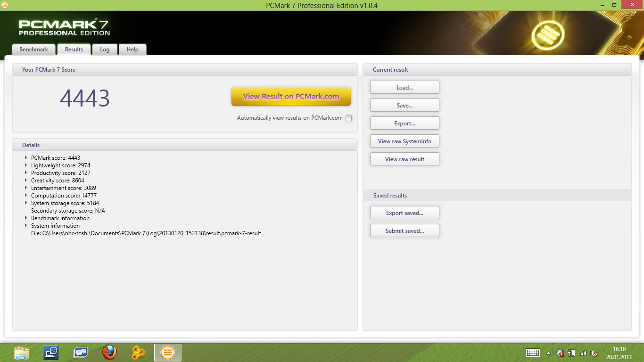Image resolution: width=644 pixels, height=362 pixels.
Task: Click View raw result button
Action: (x=405, y=159)
